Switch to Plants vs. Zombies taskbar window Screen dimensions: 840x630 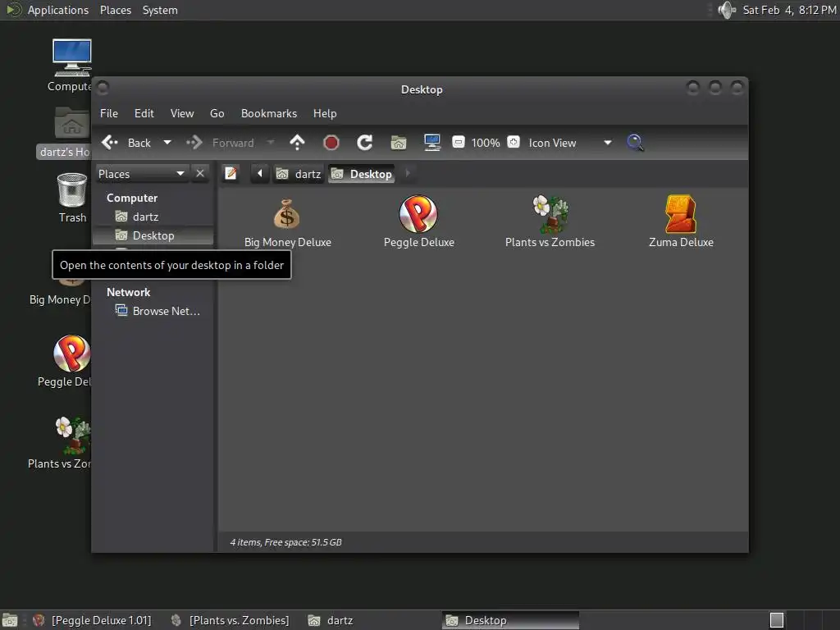(230, 620)
